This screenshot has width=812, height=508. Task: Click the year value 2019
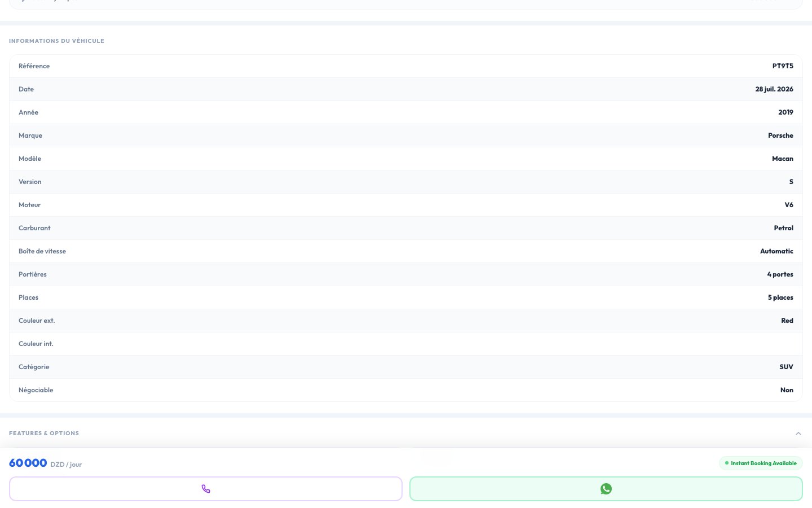(785, 112)
